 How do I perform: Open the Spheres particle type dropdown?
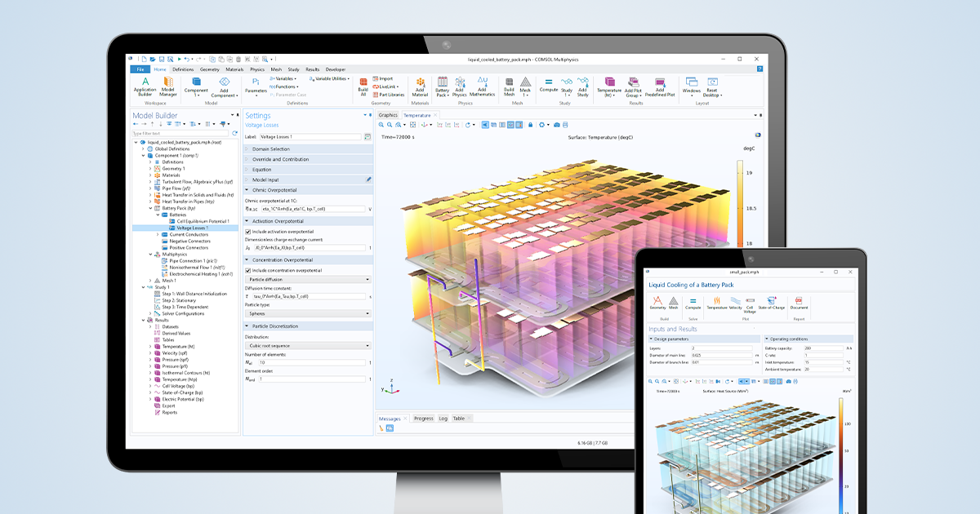pos(307,313)
